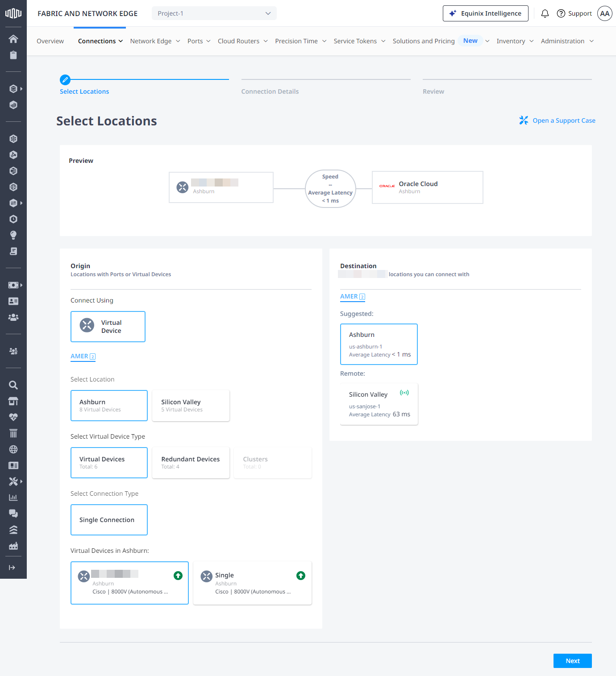The width and height of the screenshot is (616, 676).
Task: Expand the Cloud Routers menu
Action: pos(242,41)
